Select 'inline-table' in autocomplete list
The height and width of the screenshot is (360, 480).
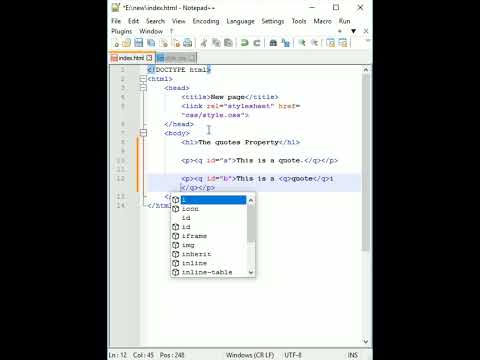[209, 272]
